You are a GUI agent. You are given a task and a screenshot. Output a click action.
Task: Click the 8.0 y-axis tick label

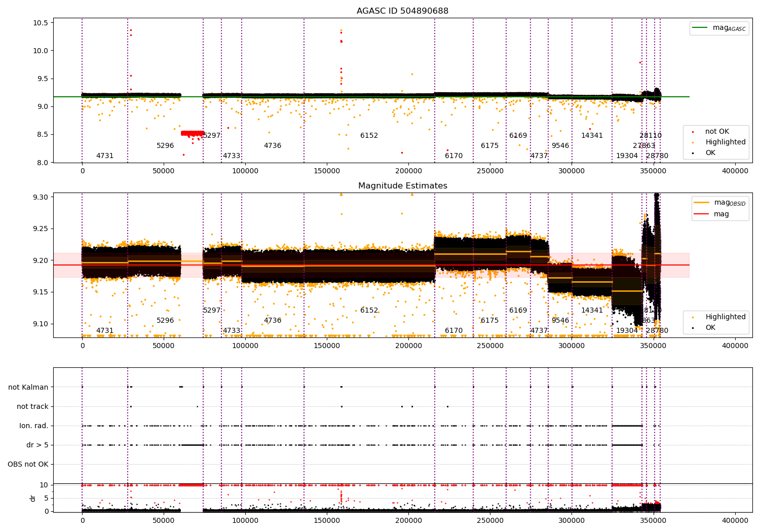tap(43, 163)
